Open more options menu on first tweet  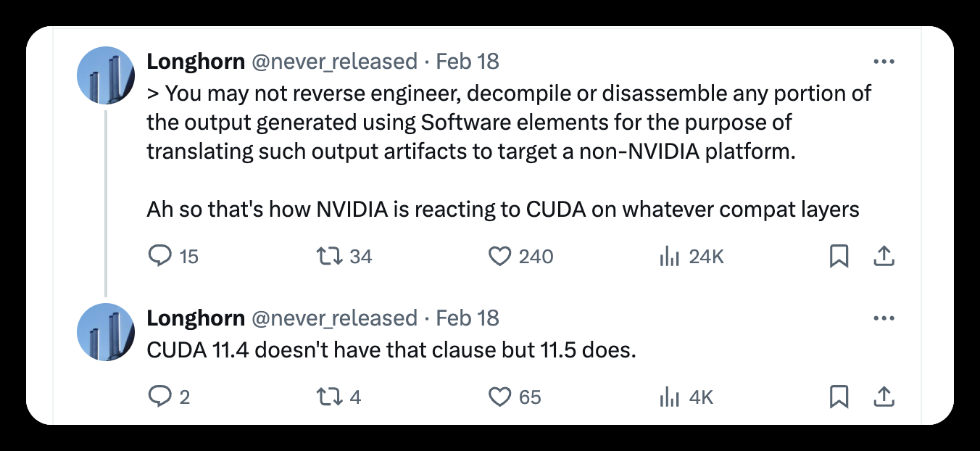884,62
